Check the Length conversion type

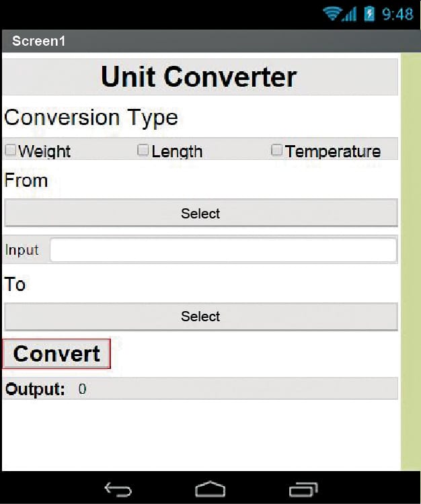tap(143, 151)
